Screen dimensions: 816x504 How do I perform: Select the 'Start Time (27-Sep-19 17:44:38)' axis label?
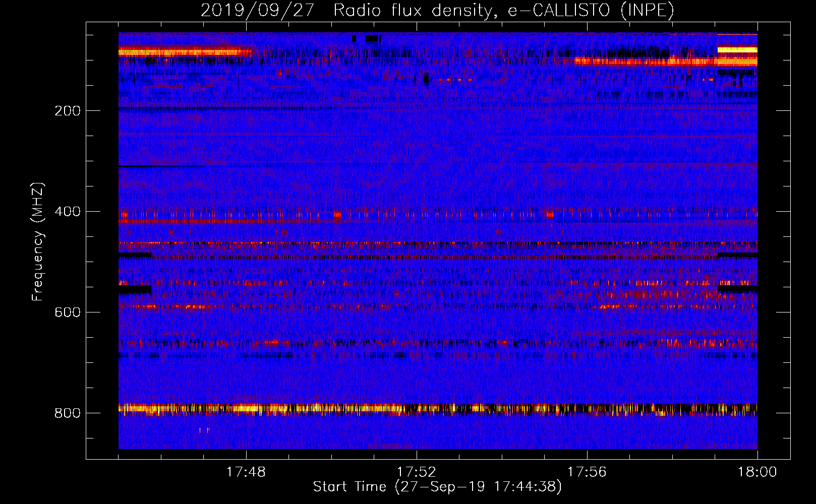(x=437, y=487)
